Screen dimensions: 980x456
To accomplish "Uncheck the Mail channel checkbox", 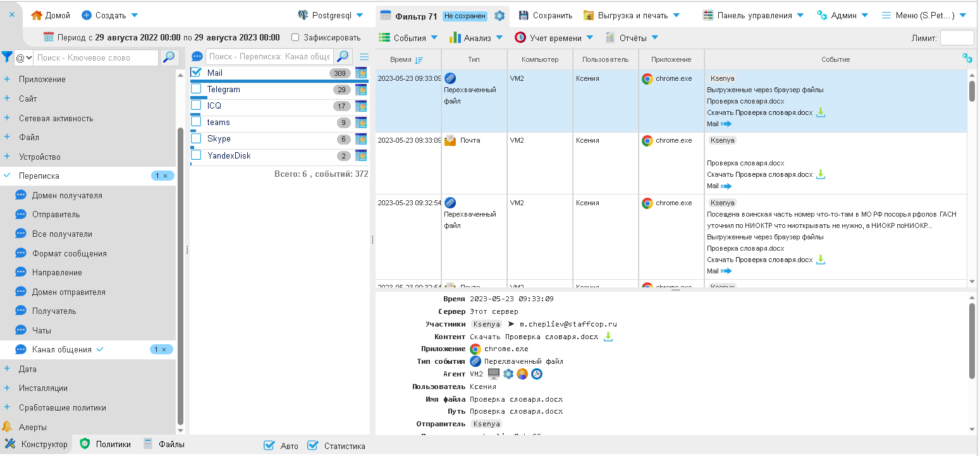I will click(196, 73).
